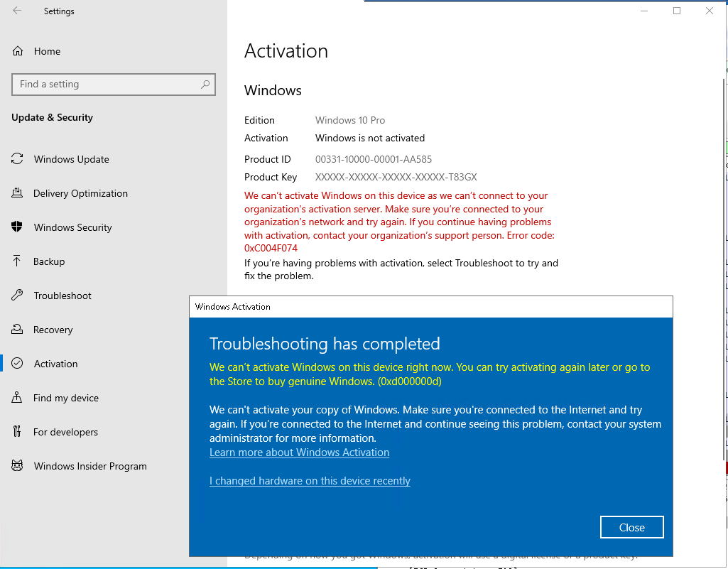The height and width of the screenshot is (569, 728).
Task: Close the Settings window
Action: [710, 11]
